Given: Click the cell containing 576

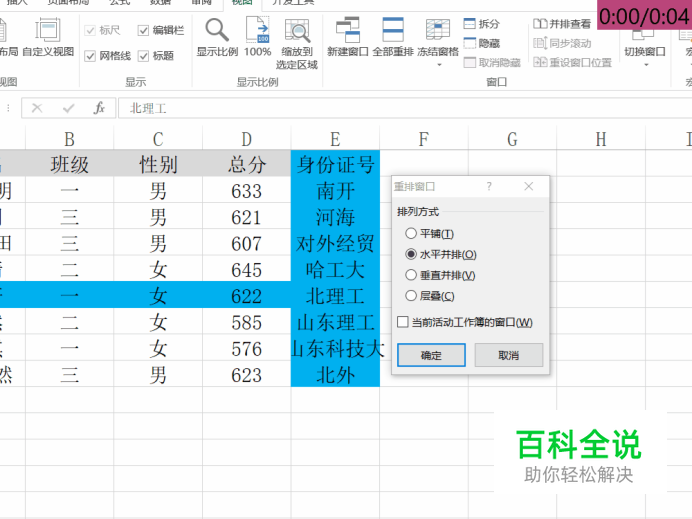Looking at the screenshot, I should (x=247, y=348).
